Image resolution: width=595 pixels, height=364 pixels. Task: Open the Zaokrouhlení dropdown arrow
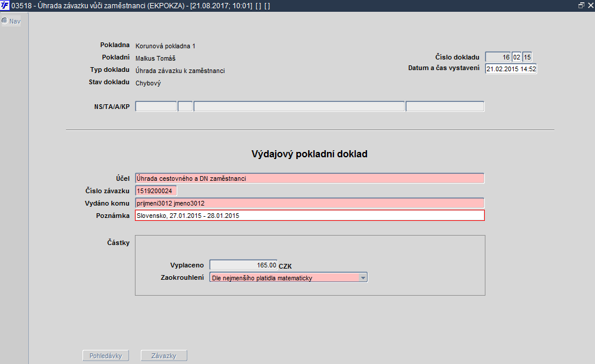pyautogui.click(x=363, y=278)
